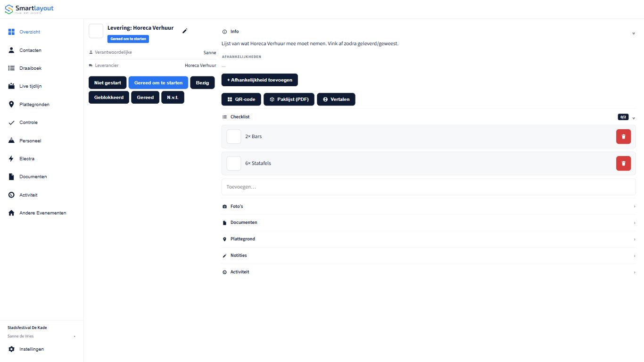Click the Toevoegen… input field
Viewport: 644px width, 362px height.
pyautogui.click(x=429, y=187)
